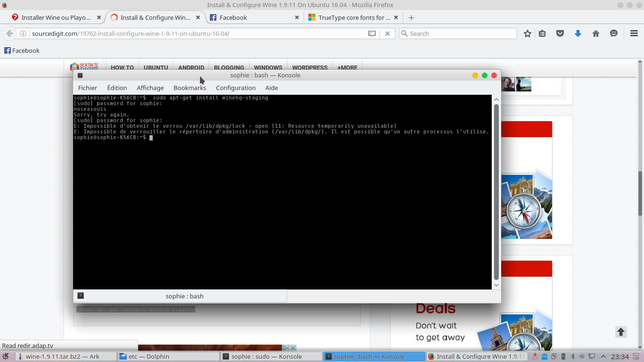Viewport: 644px width, 362px height.
Task: Click Konsole scrollbar up arrow
Action: click(496, 99)
